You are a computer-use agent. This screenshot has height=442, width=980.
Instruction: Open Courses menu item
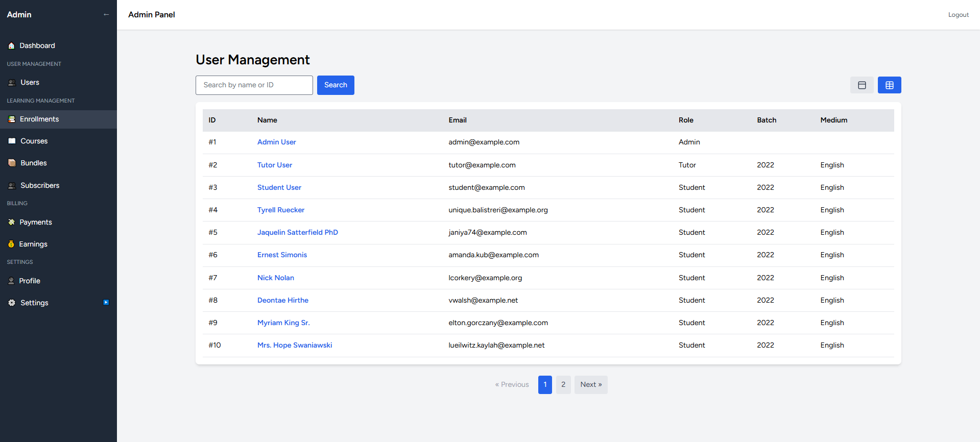[x=58, y=141]
